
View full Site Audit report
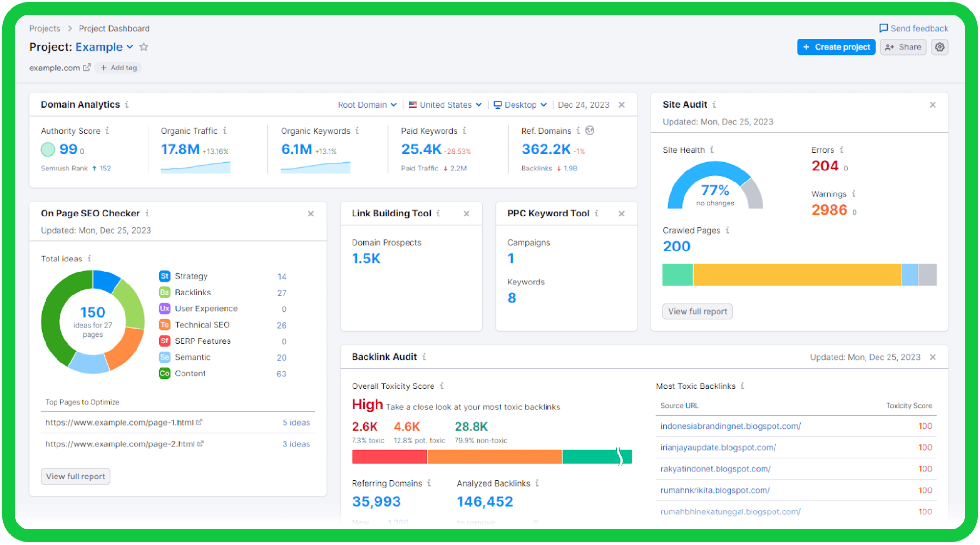pos(697,311)
